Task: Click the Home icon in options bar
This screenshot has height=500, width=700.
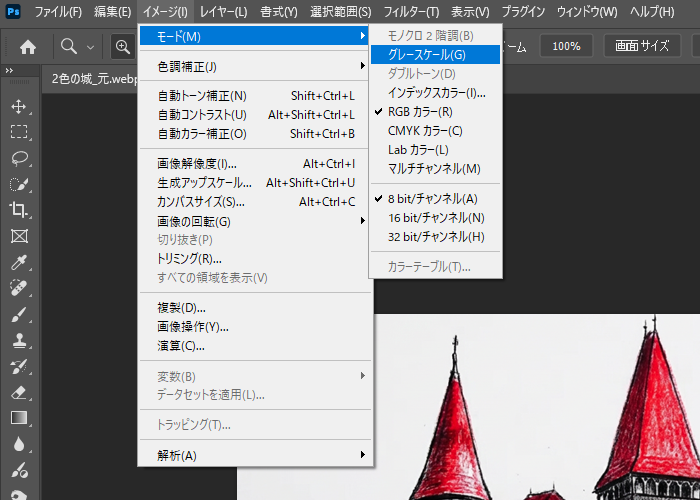Action: click(28, 46)
